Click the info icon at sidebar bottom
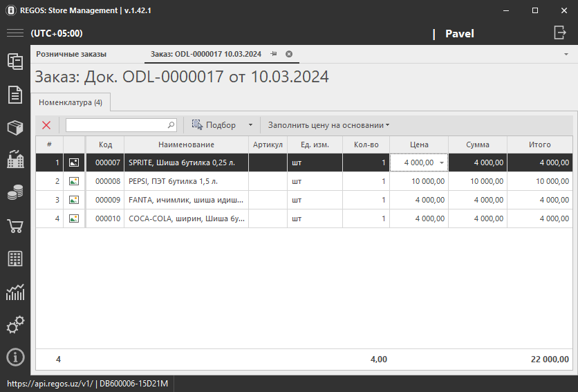Screen dimensions: 578x392 click(x=15, y=357)
